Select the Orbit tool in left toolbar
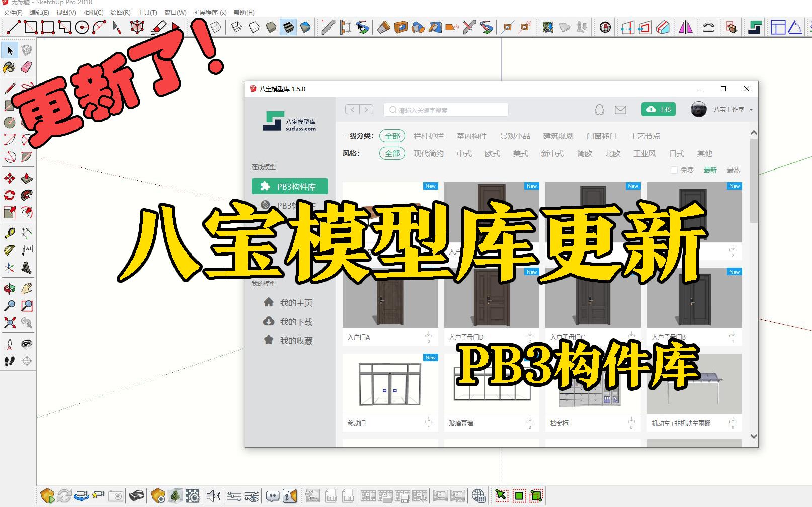 (x=10, y=289)
